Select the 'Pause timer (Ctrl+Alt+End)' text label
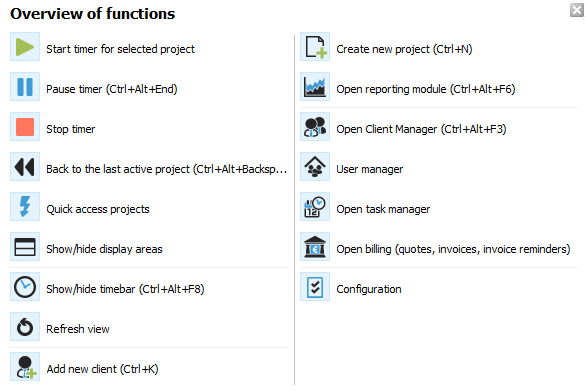This screenshot has height=392, width=586. [112, 89]
